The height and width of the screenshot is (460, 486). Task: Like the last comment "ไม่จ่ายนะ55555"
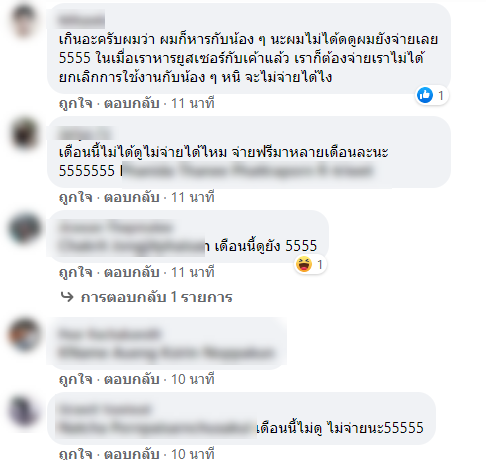76,454
